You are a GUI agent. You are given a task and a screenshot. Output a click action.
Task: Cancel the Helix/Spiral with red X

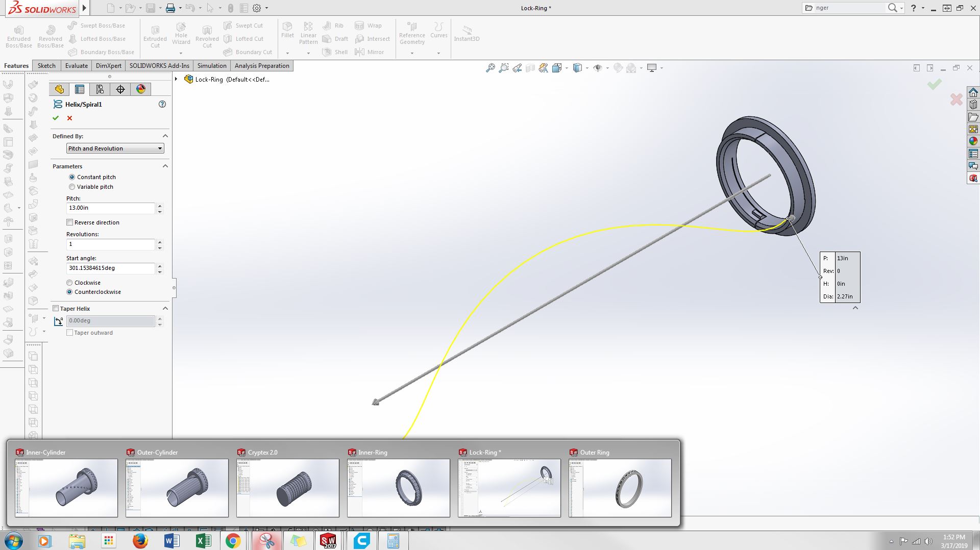point(70,118)
